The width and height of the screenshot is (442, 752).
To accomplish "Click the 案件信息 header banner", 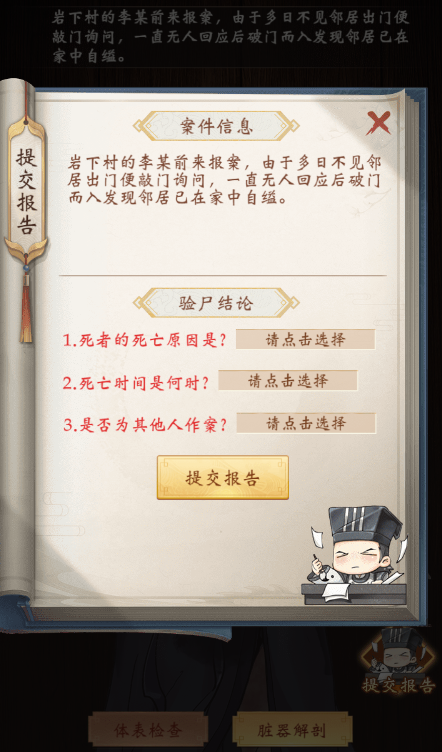I will [x=216, y=126].
